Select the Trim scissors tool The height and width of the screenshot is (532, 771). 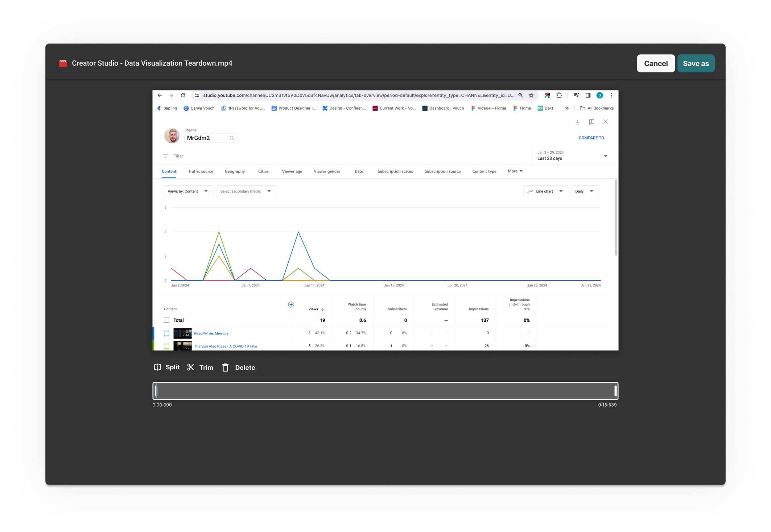191,367
